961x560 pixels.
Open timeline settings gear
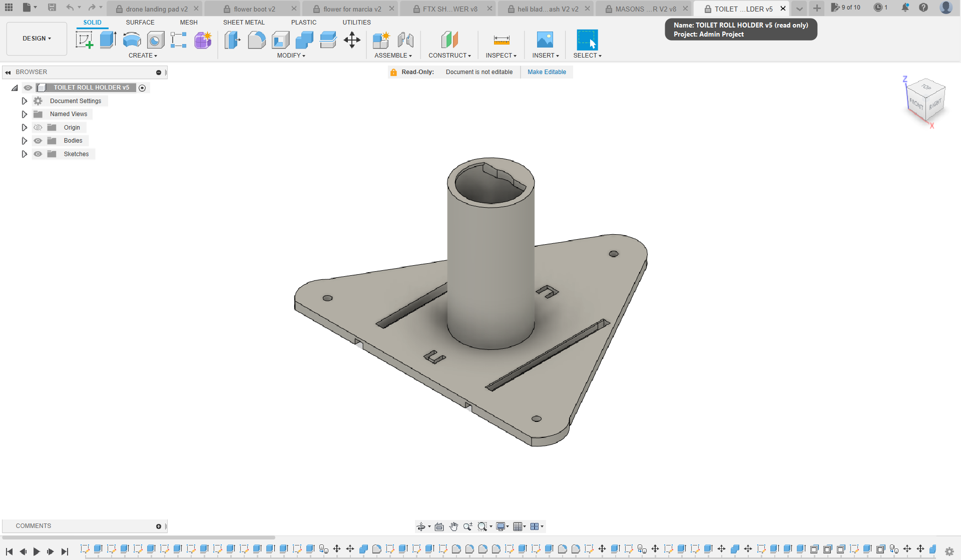tap(949, 551)
